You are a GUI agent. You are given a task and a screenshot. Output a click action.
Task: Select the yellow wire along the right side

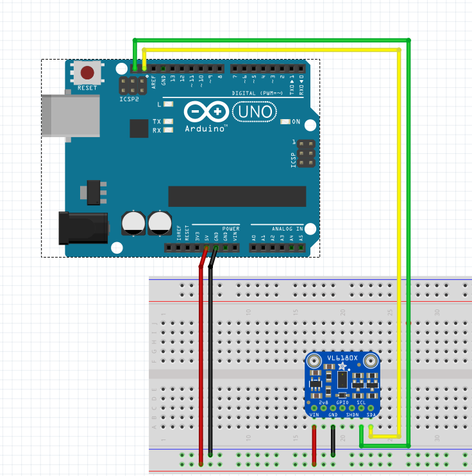(x=400, y=243)
